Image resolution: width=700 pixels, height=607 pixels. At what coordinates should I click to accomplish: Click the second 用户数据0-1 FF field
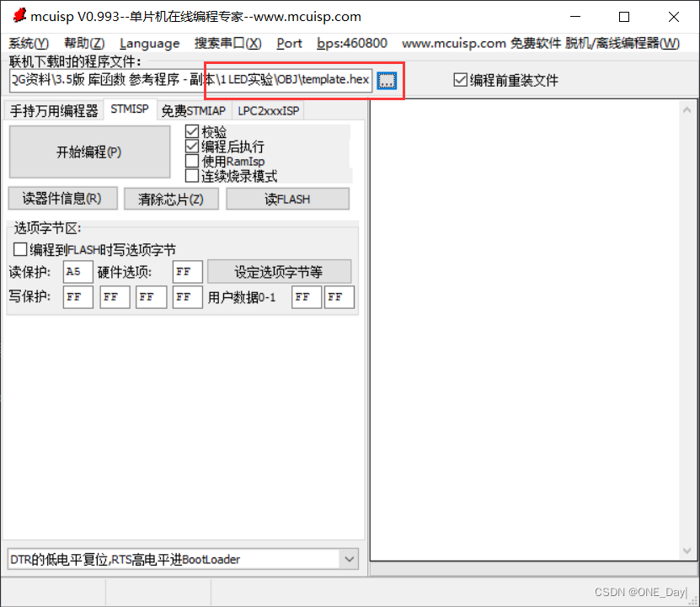tap(339, 297)
